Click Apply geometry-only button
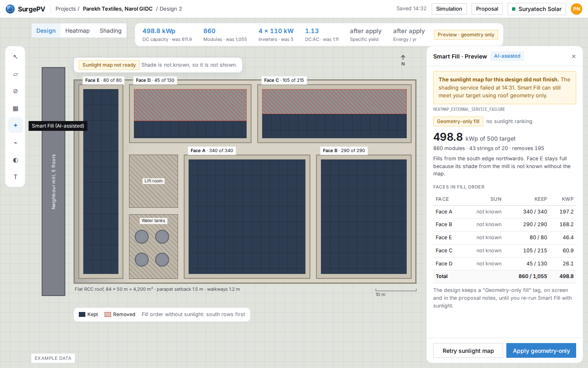Viewport: 588px width, 368px height. 541,351
